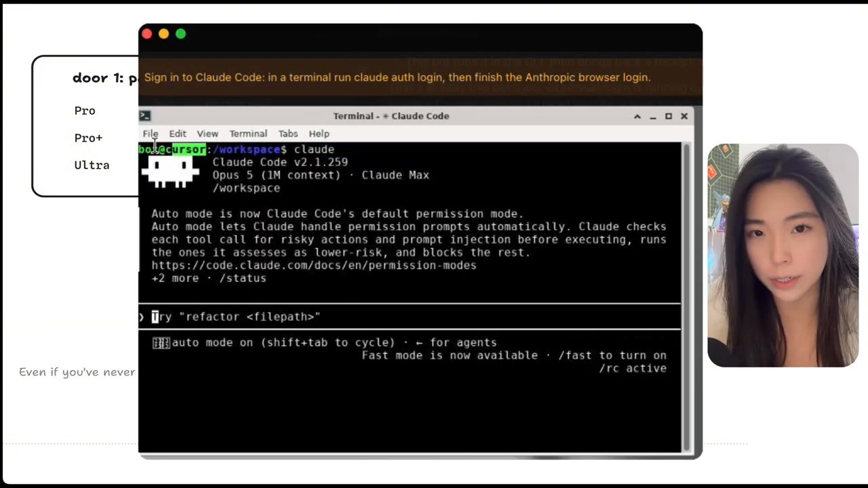Roll up the Terminal window with the arrow
This screenshot has width=868, height=488.
pos(637,116)
